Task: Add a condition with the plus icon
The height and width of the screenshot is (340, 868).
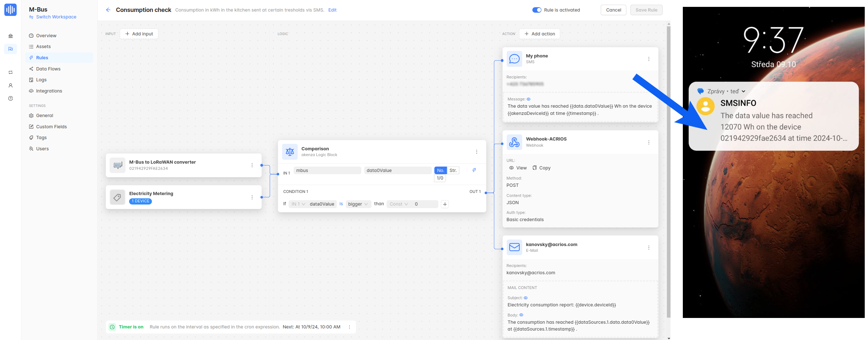Action: tap(445, 204)
